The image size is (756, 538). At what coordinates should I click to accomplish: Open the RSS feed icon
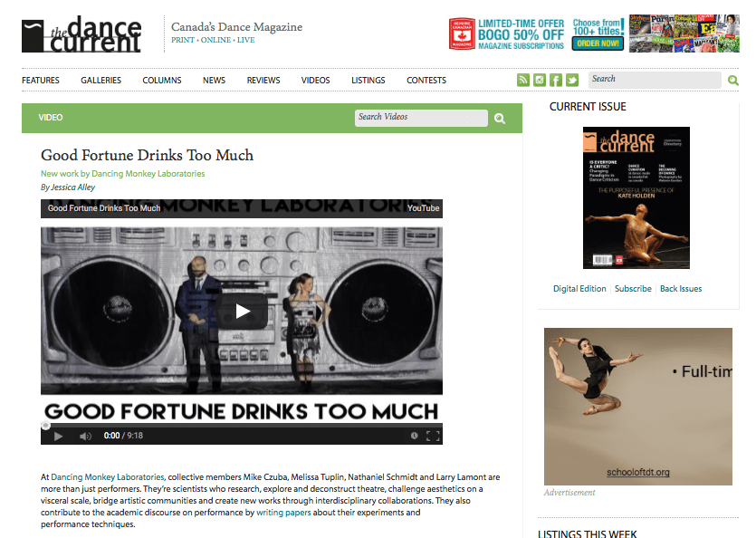point(523,80)
